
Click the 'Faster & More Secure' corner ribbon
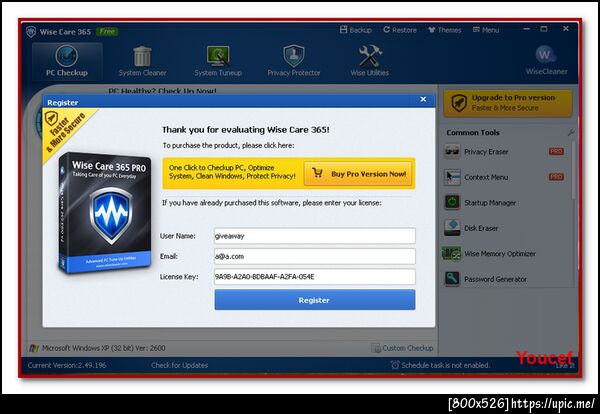click(65, 130)
